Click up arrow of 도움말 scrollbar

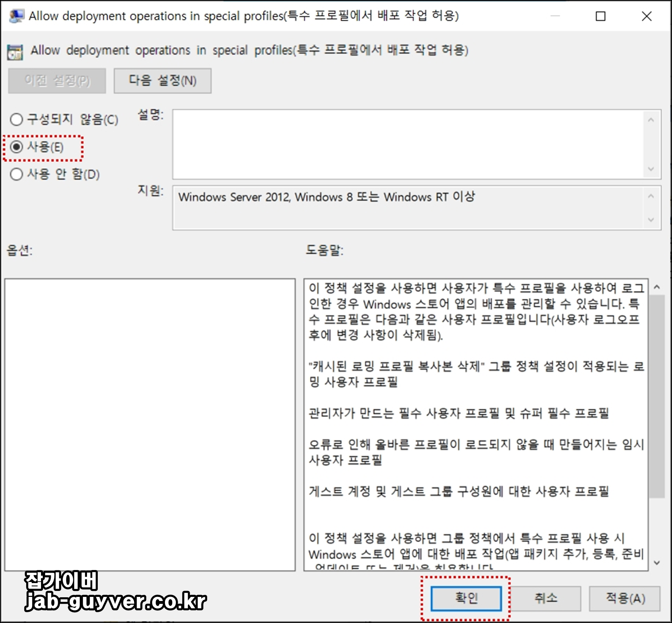(657, 287)
